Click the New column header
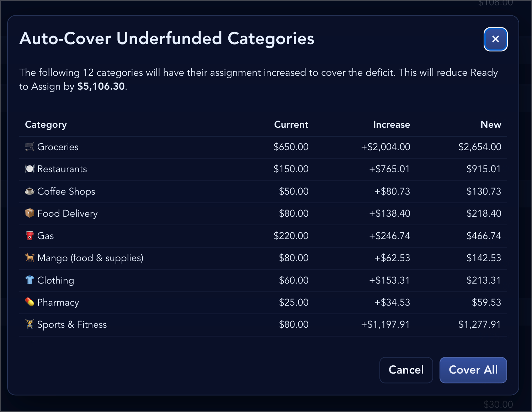The width and height of the screenshot is (532, 412). [x=491, y=125]
